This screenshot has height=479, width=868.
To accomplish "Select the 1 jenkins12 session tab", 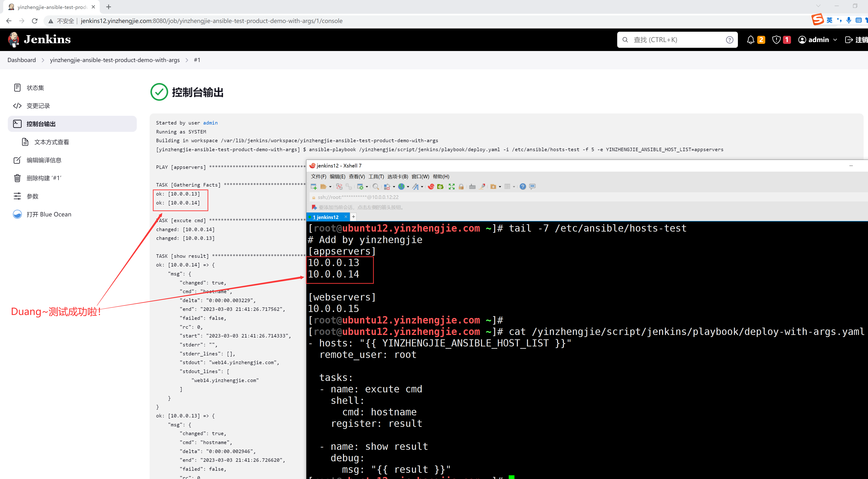I will (325, 217).
